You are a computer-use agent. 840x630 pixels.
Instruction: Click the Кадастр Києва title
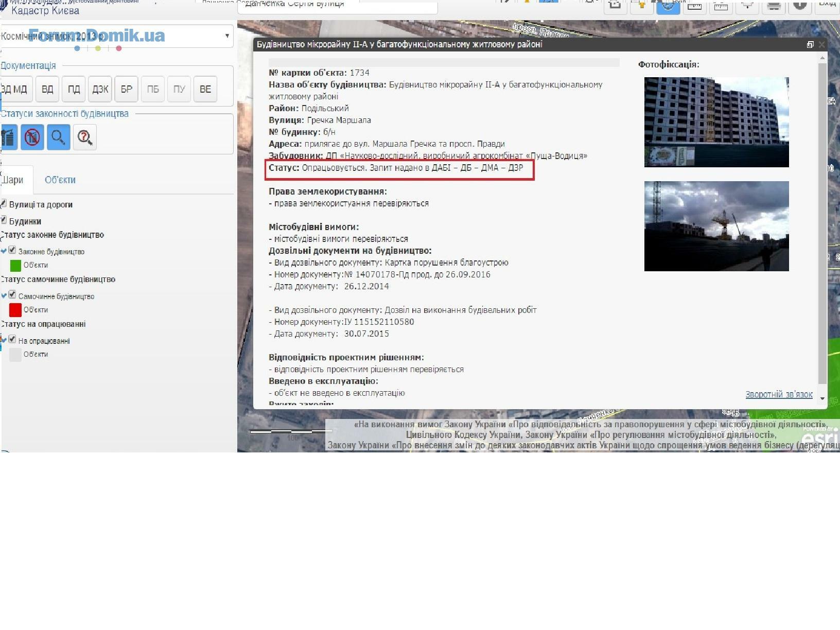tap(45, 10)
